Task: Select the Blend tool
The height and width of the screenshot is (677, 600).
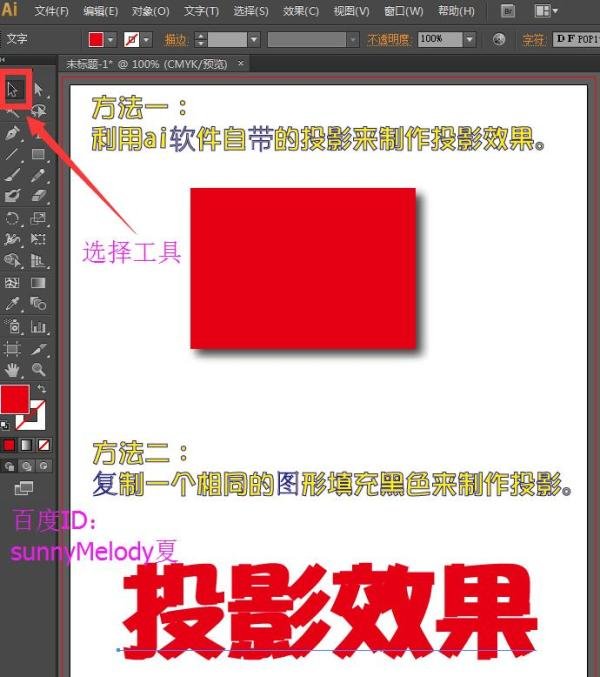Action: click(x=38, y=304)
